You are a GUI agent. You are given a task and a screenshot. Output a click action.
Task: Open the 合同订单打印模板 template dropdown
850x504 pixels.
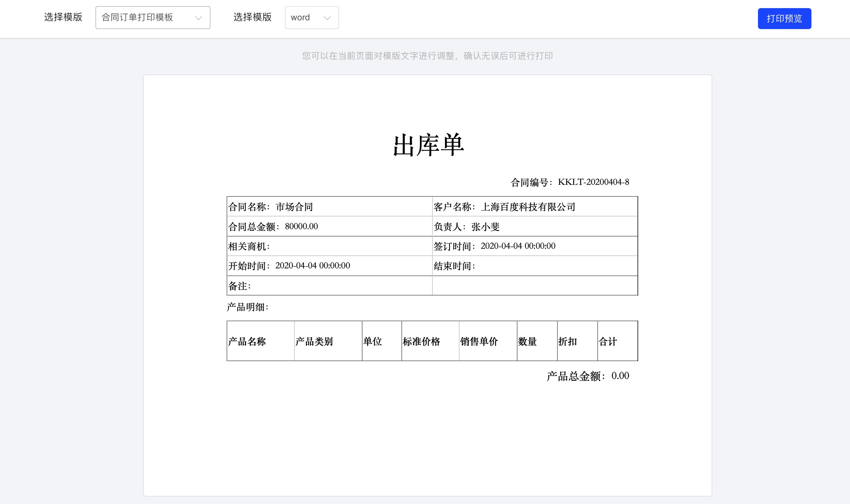point(146,18)
